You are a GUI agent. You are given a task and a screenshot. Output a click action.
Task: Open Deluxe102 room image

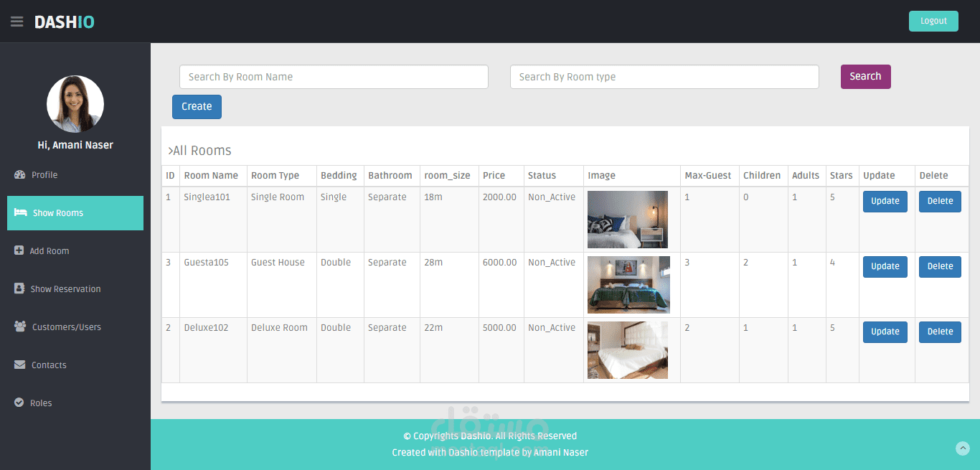(x=628, y=350)
